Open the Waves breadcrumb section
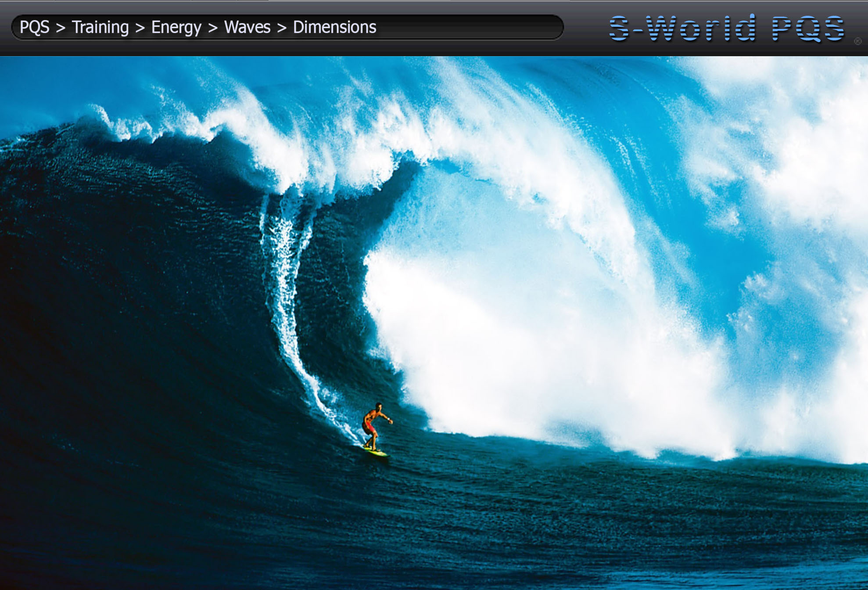The width and height of the screenshot is (868, 590). (247, 27)
